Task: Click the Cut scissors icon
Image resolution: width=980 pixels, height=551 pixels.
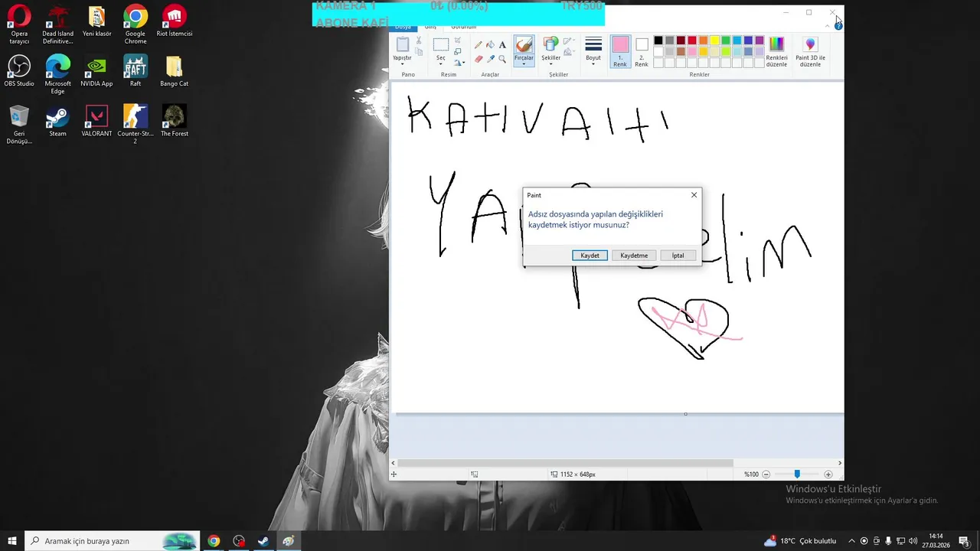Action: (419, 41)
